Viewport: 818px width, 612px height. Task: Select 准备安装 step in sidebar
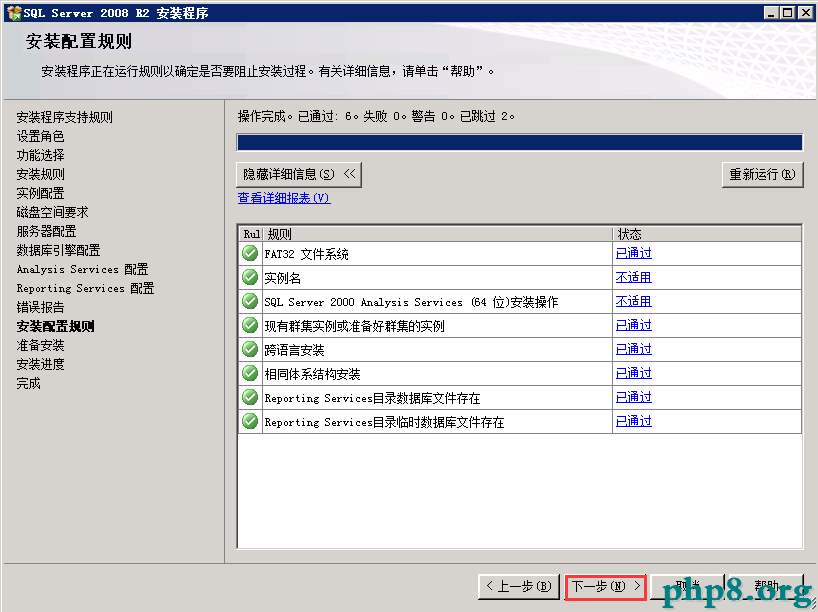[x=41, y=345]
